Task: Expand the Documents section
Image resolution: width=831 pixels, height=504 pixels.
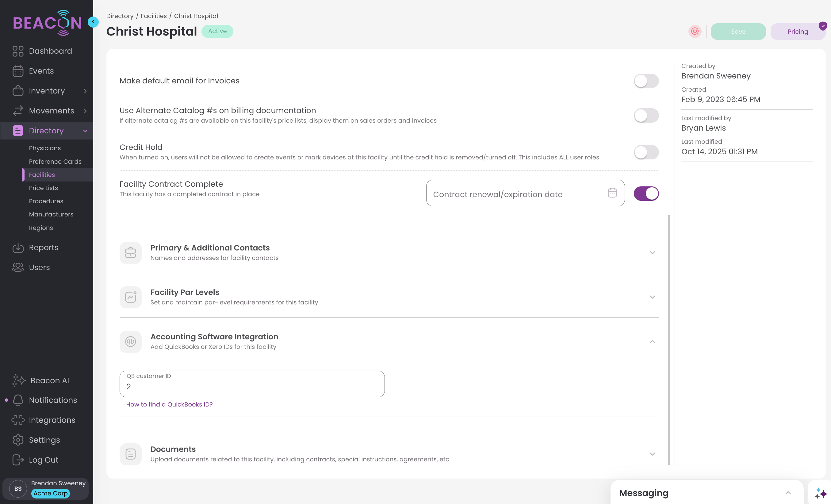Action: click(x=652, y=454)
